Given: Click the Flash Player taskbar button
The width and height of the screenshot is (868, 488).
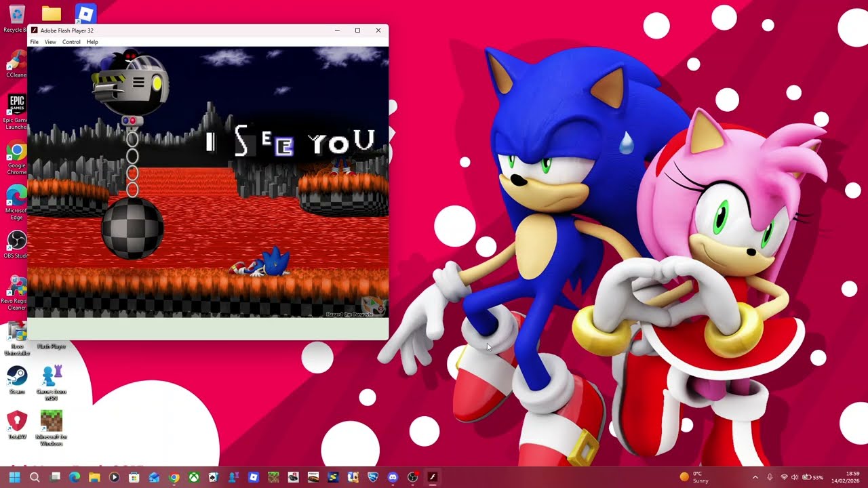Looking at the screenshot, I should pos(432,477).
